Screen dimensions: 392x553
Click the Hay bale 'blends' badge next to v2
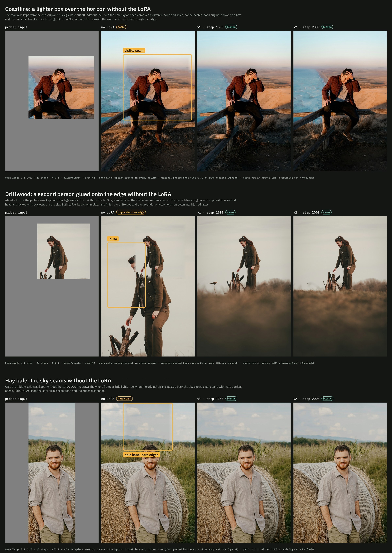(327, 399)
